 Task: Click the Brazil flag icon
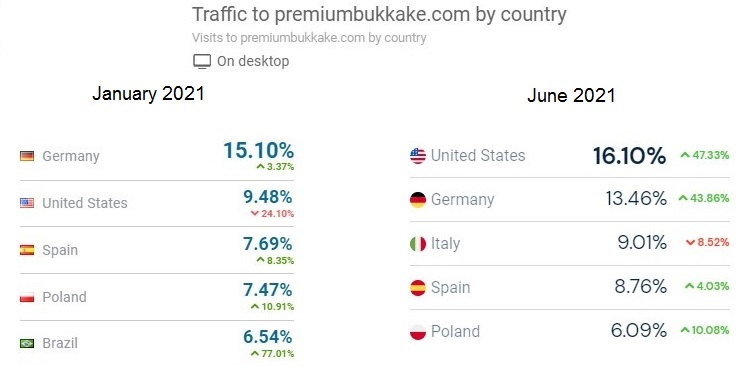click(x=27, y=343)
